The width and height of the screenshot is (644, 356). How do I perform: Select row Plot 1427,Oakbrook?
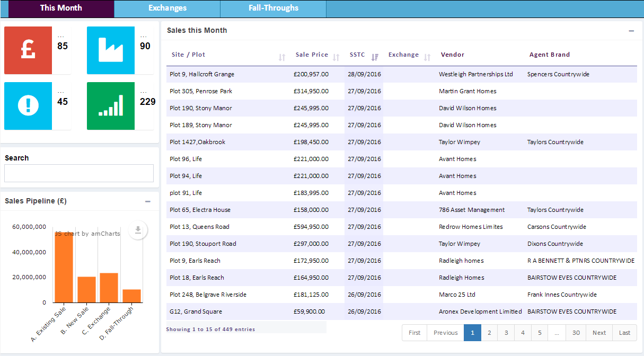click(402, 142)
